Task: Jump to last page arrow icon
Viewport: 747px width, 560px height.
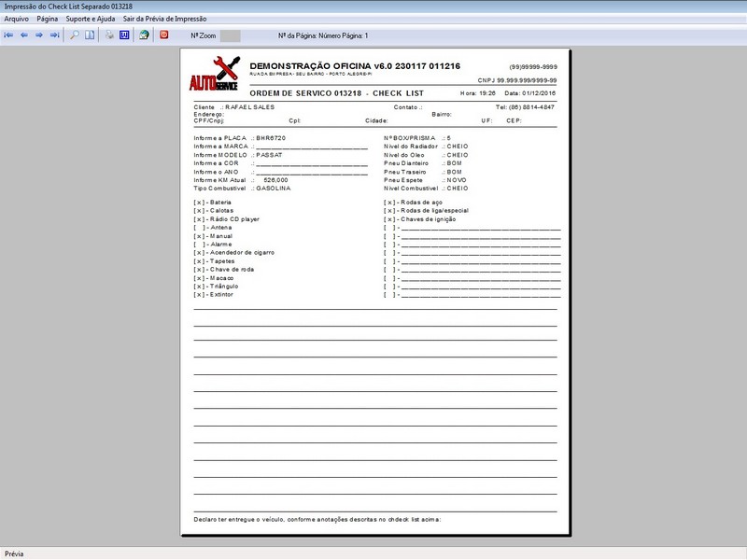Action: (x=54, y=35)
